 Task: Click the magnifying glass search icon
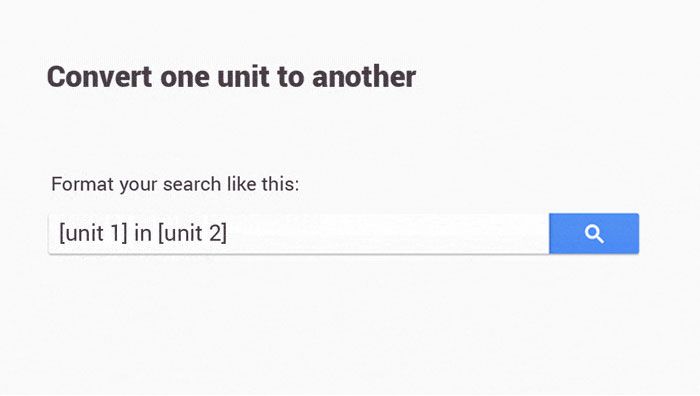tap(594, 234)
